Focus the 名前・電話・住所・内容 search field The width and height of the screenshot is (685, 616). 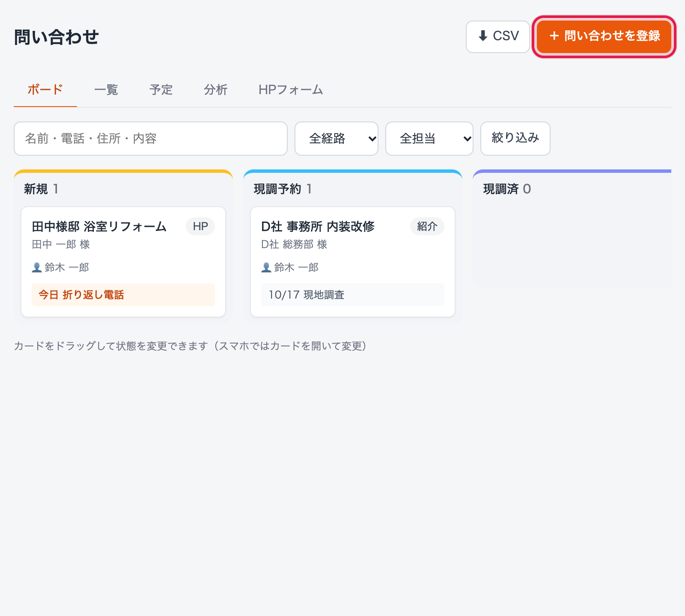tap(151, 139)
